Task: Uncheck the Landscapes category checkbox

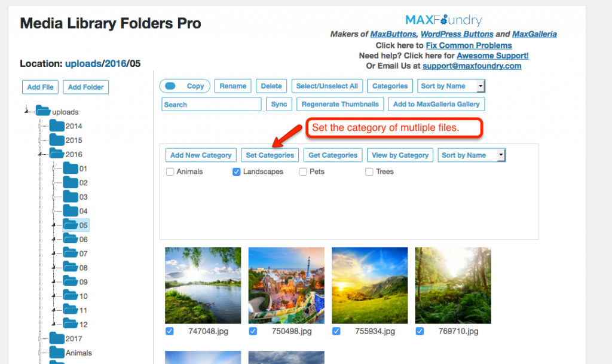Action: [x=237, y=172]
